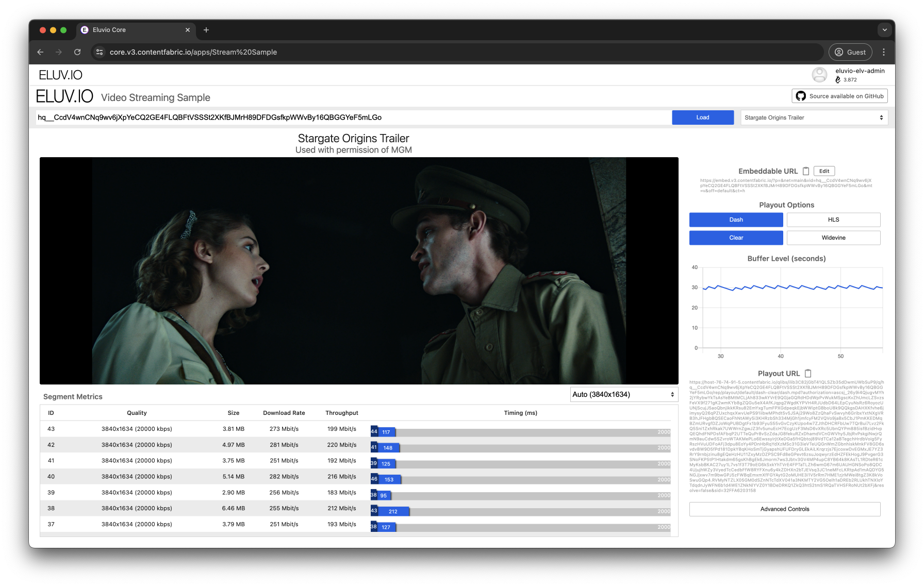
Task: Click segment 41 download rate 251 Mbit/s
Action: (284, 461)
